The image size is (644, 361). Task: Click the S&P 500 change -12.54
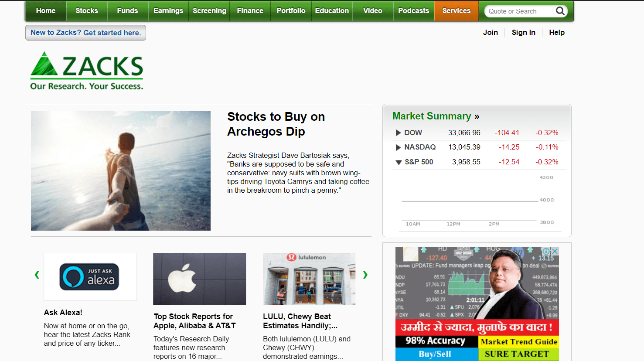point(509,162)
